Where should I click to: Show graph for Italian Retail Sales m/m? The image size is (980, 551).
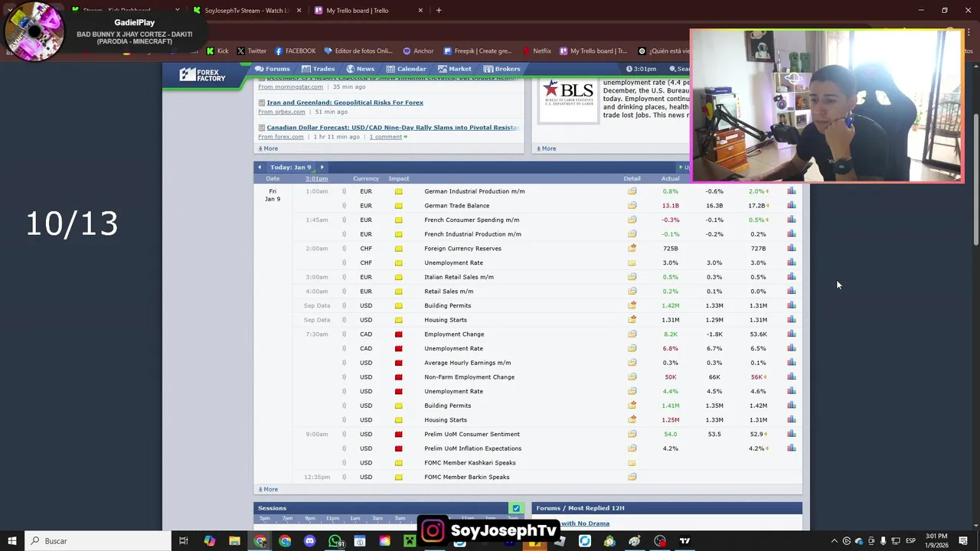pos(791,277)
